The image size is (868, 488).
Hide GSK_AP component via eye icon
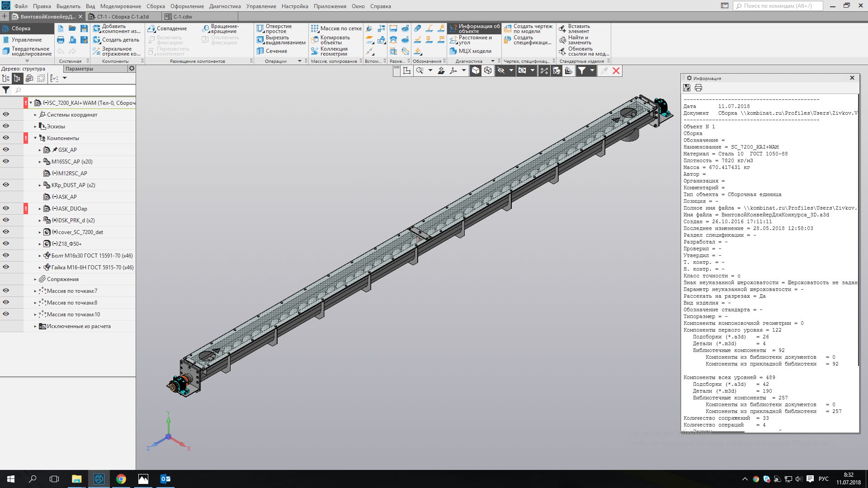(6, 150)
